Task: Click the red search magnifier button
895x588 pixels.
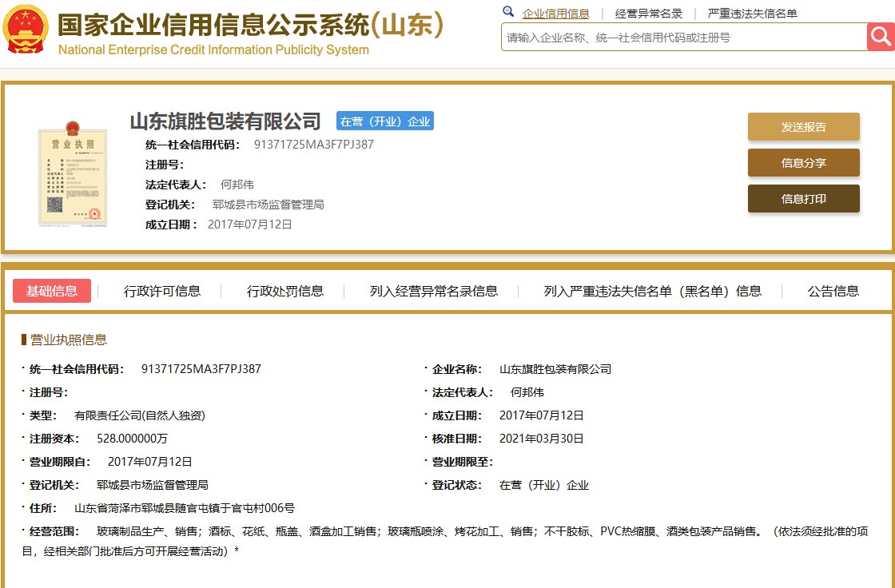Action: (x=881, y=37)
